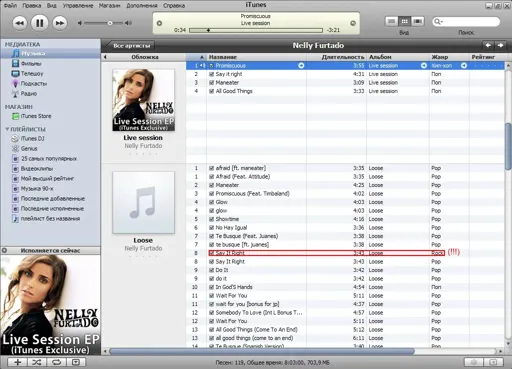Open Genius in sidebar

[29, 148]
